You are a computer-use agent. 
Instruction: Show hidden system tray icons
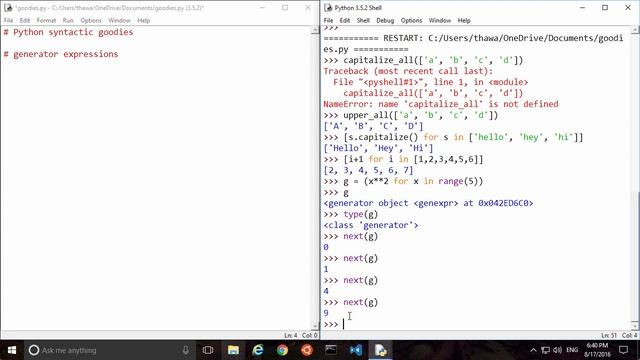pyautogui.click(x=533, y=350)
